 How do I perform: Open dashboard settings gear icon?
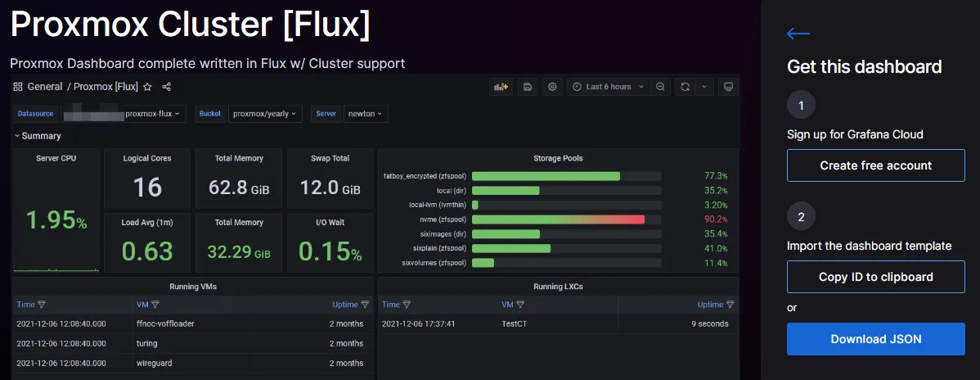tap(552, 87)
